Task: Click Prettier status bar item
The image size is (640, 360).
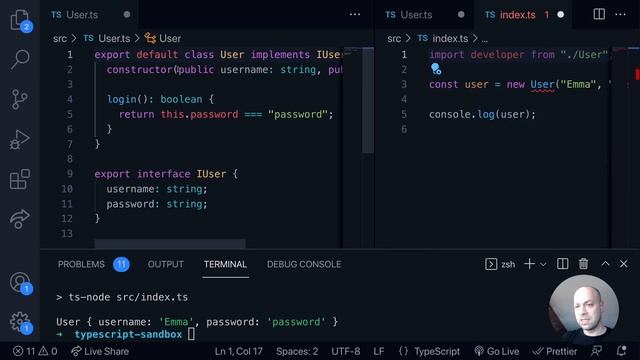Action: click(x=555, y=351)
